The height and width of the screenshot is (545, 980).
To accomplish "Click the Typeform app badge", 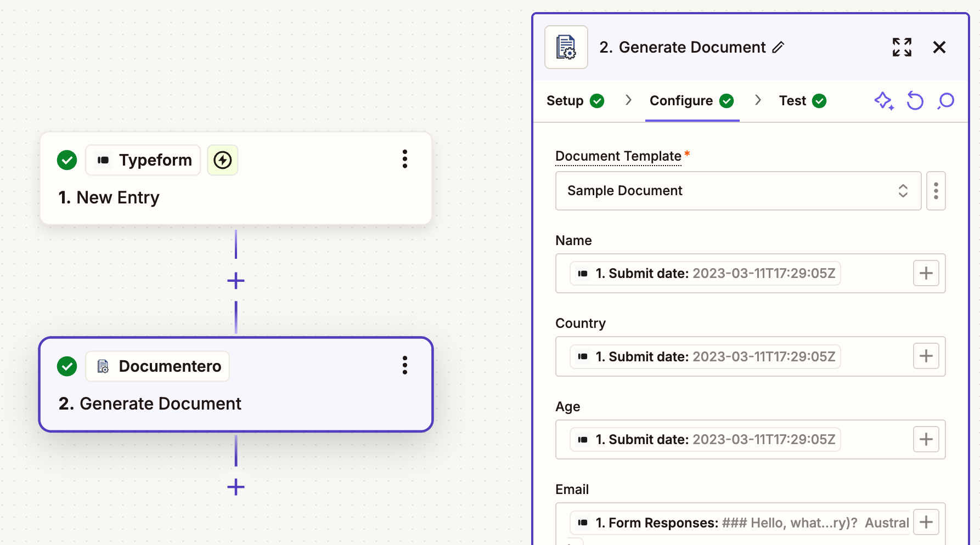I will tap(143, 160).
